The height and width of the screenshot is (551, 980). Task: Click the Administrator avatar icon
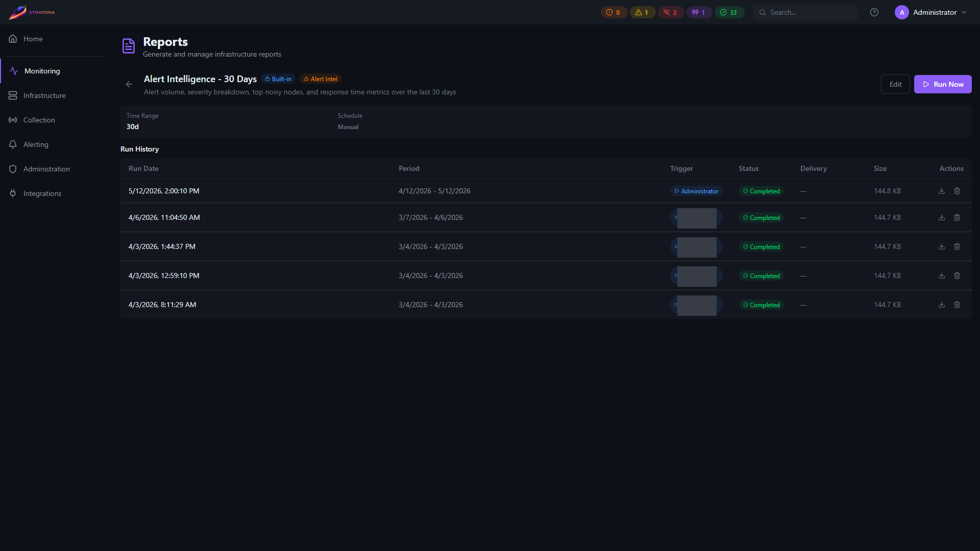902,12
